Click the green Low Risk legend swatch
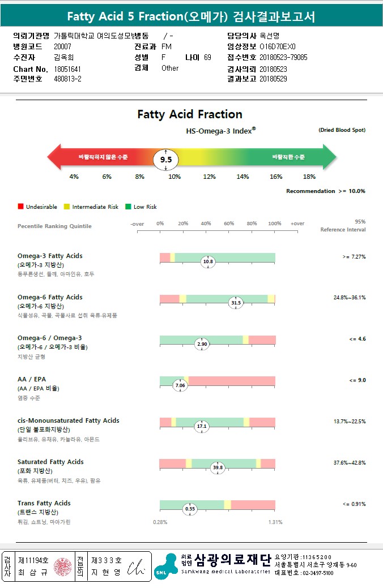Screen dimensions: 383x588 [128, 206]
